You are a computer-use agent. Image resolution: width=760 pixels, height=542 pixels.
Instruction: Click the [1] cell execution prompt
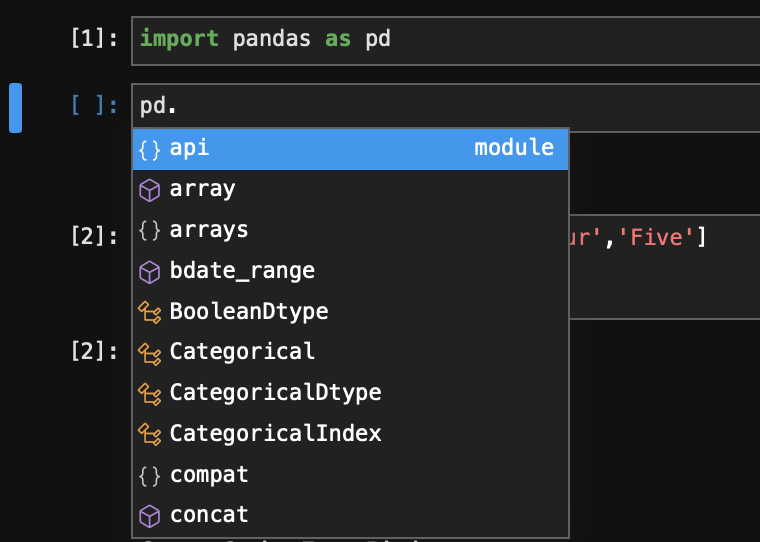click(94, 40)
